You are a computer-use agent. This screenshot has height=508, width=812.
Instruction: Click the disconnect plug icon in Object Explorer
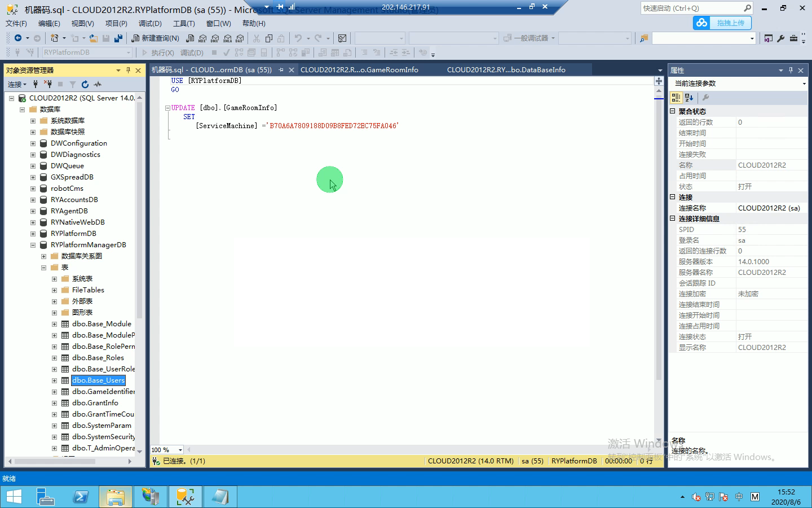pyautogui.click(x=48, y=84)
